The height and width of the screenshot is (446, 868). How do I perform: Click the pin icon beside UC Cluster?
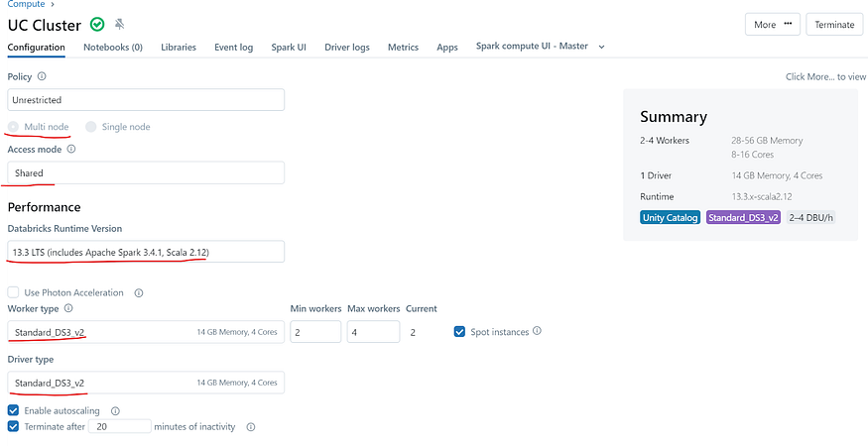click(x=120, y=25)
